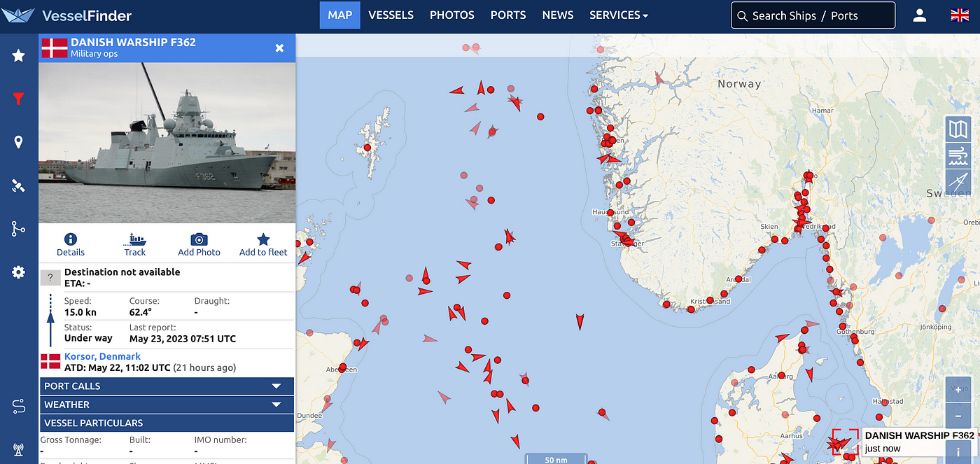Open the PORTS page
Screen dimensions: 980x464
pyautogui.click(x=508, y=15)
